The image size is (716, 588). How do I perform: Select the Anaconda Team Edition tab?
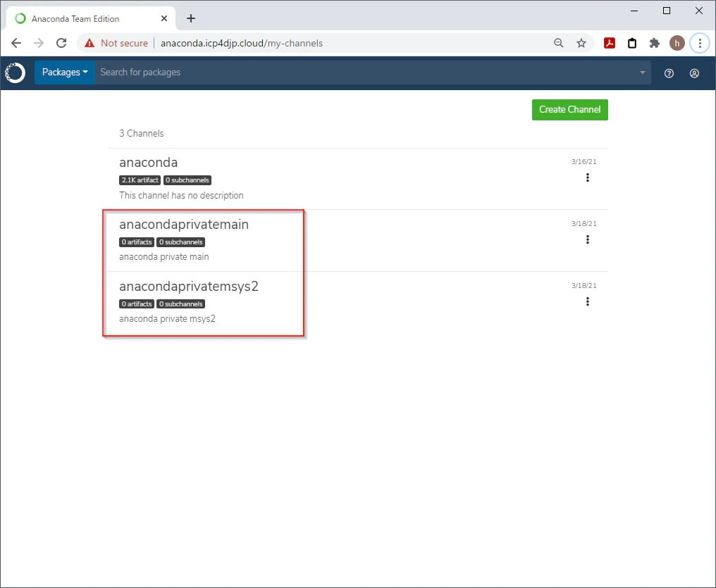(91, 19)
